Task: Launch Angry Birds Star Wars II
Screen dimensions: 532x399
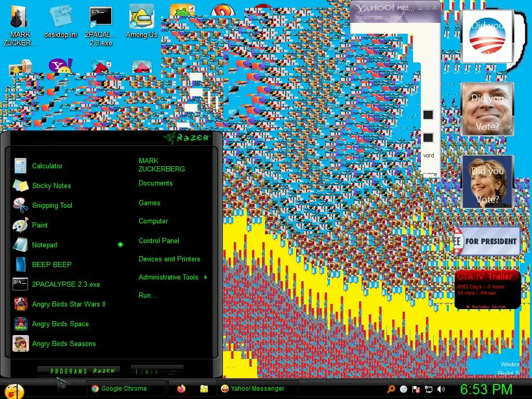Action: coord(59,304)
